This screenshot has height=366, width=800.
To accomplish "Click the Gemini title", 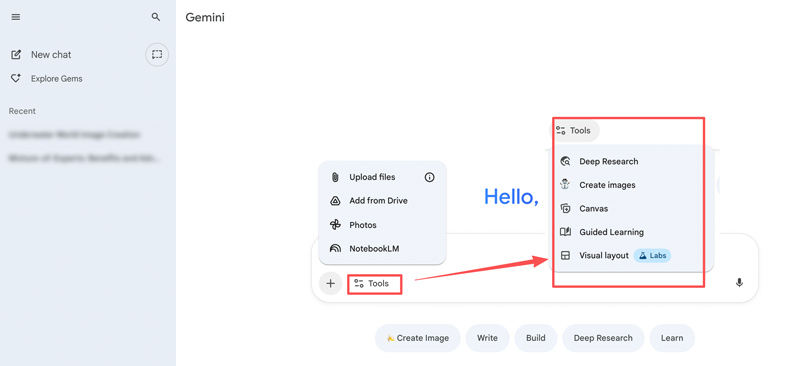I will [205, 17].
